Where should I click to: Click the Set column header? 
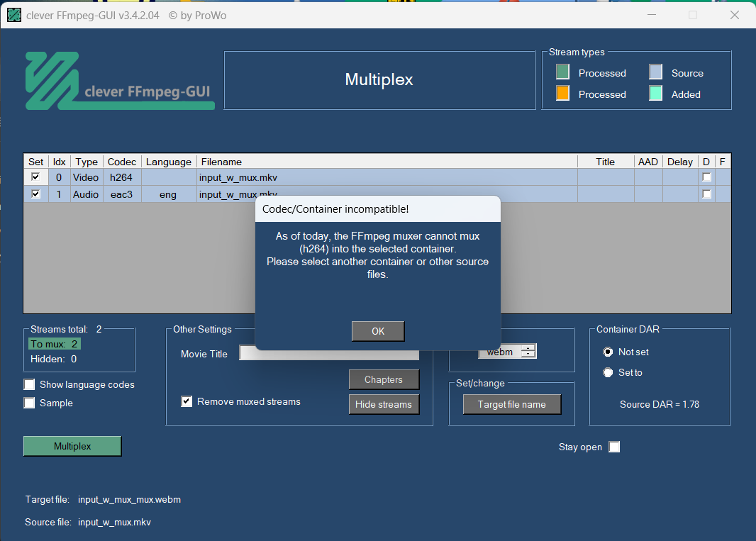[35, 162]
